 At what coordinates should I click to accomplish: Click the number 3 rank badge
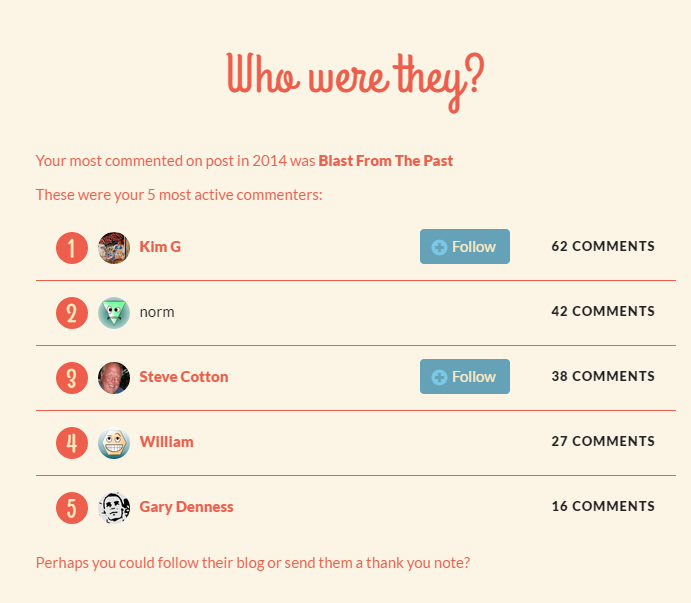pyautogui.click(x=72, y=377)
